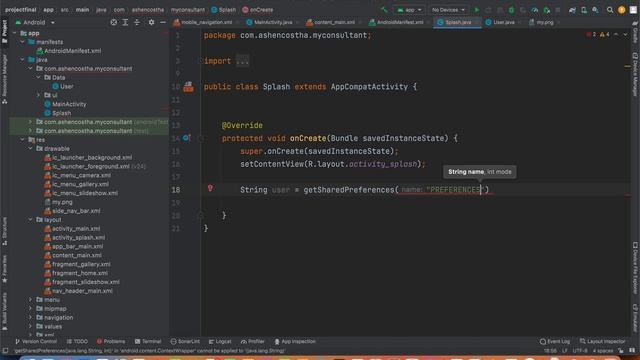Toggle the Structure side tool window
640x360 pixels.
[x=4, y=231]
